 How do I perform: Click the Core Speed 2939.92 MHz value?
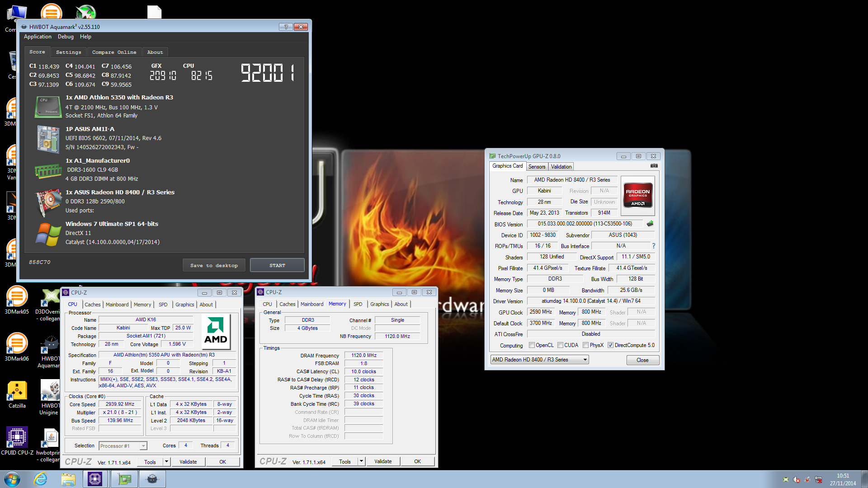pyautogui.click(x=120, y=404)
